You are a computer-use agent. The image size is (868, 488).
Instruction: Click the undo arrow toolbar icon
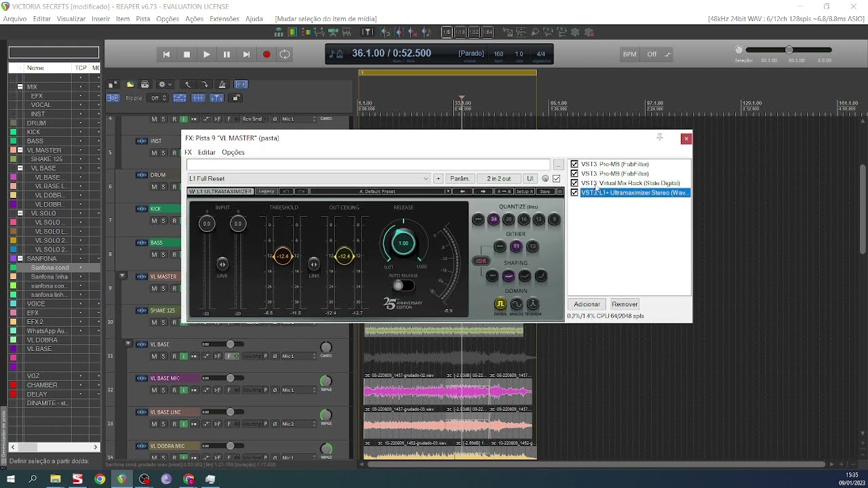pyautogui.click(x=188, y=85)
